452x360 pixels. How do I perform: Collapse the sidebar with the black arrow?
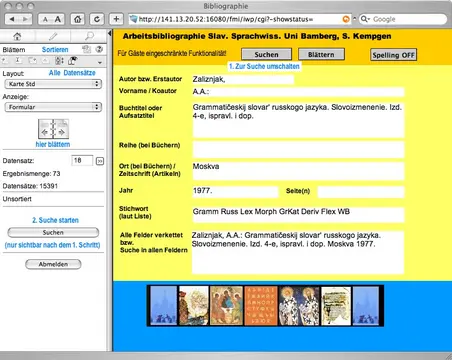pyautogui.click(x=109, y=33)
